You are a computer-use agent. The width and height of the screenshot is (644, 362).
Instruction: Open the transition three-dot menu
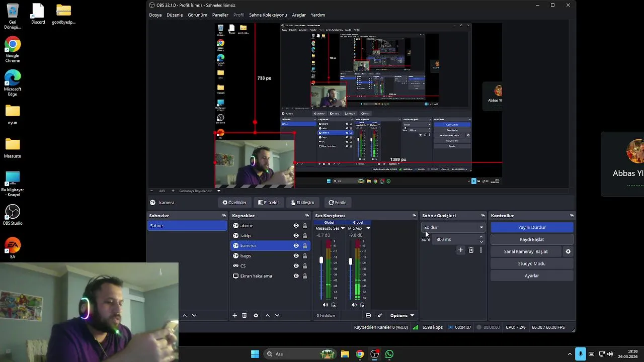pos(481,250)
